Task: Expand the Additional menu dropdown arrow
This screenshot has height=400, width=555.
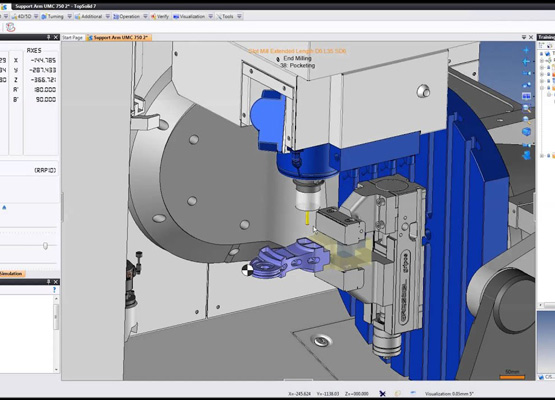Action: pos(108,16)
